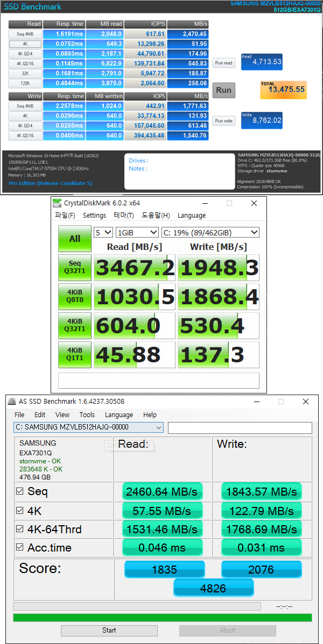Maximize the CrystalDiskMark window
This screenshot has height=644, width=323.
coord(229,203)
